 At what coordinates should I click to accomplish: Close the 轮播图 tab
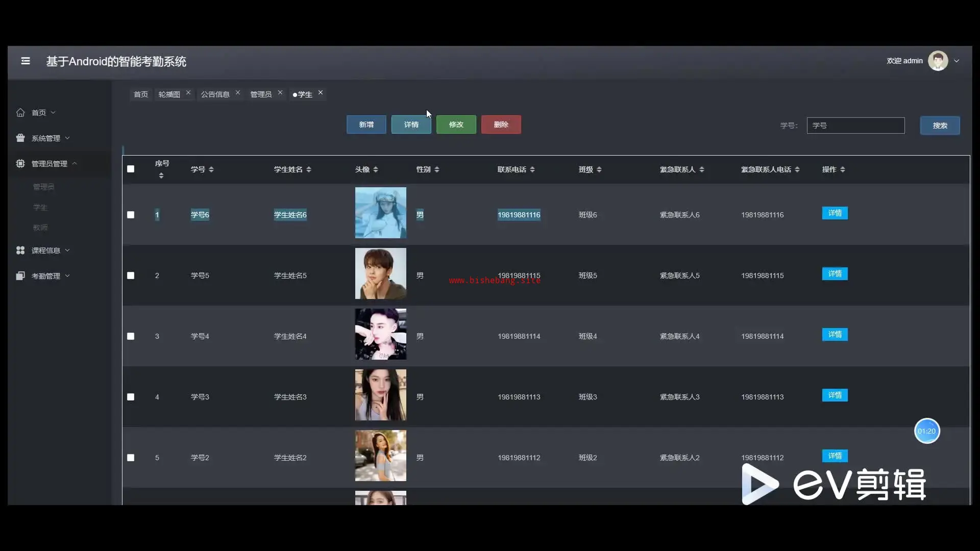click(x=188, y=93)
